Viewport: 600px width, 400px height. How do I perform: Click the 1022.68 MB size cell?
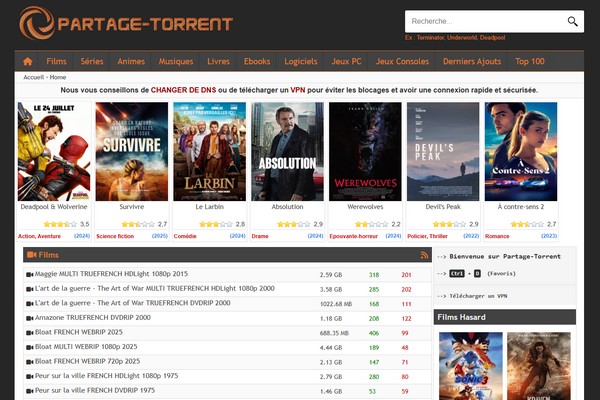point(336,304)
